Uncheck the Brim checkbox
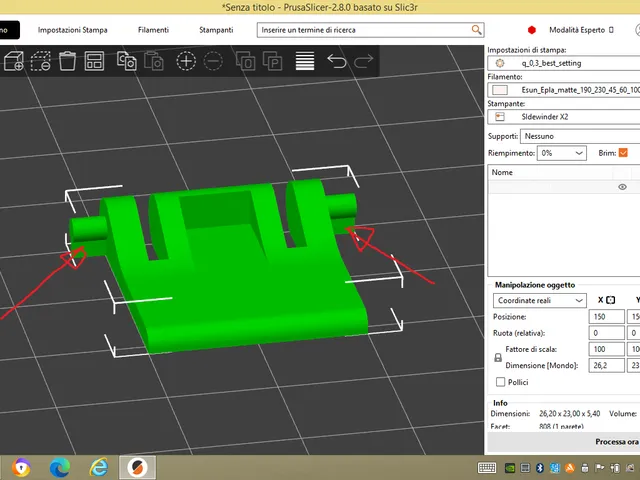640x480 pixels. (x=623, y=153)
